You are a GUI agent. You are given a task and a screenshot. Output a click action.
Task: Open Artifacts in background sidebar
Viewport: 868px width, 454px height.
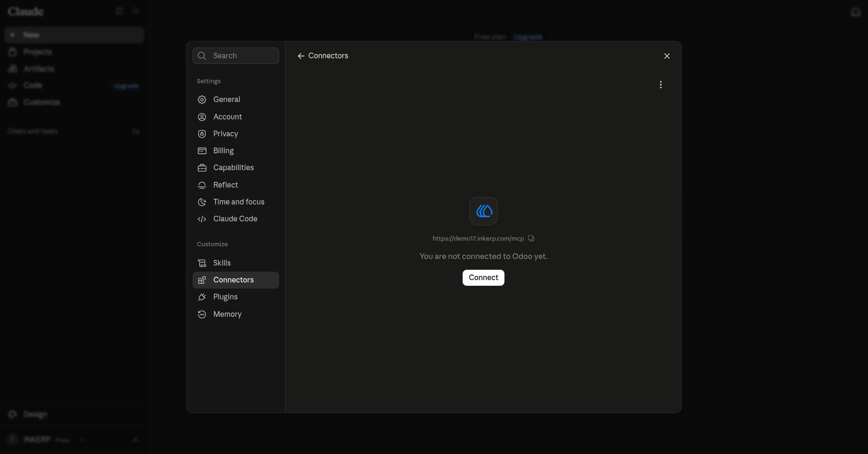[74, 69]
